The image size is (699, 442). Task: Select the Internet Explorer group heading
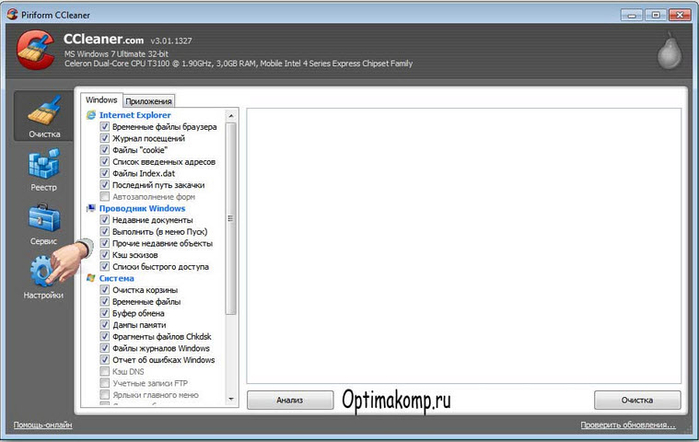(135, 115)
